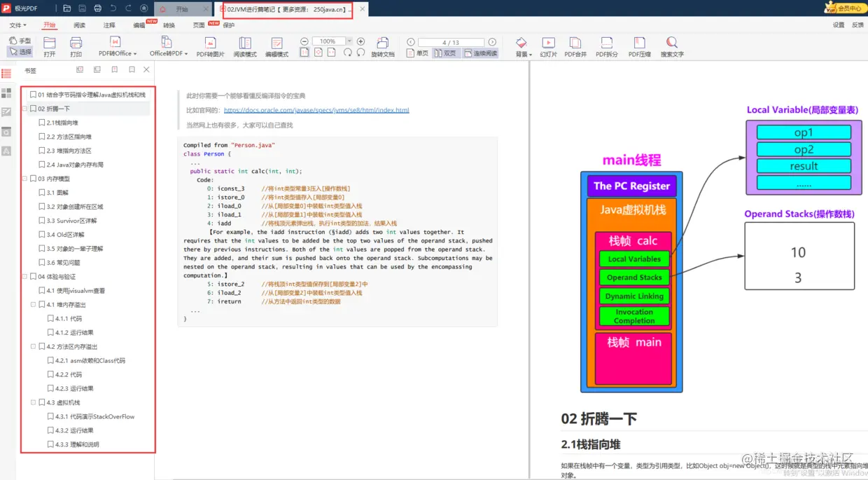Collapse the 03 内存模型 bookmark node
This screenshot has width=868, height=480.
point(24,179)
